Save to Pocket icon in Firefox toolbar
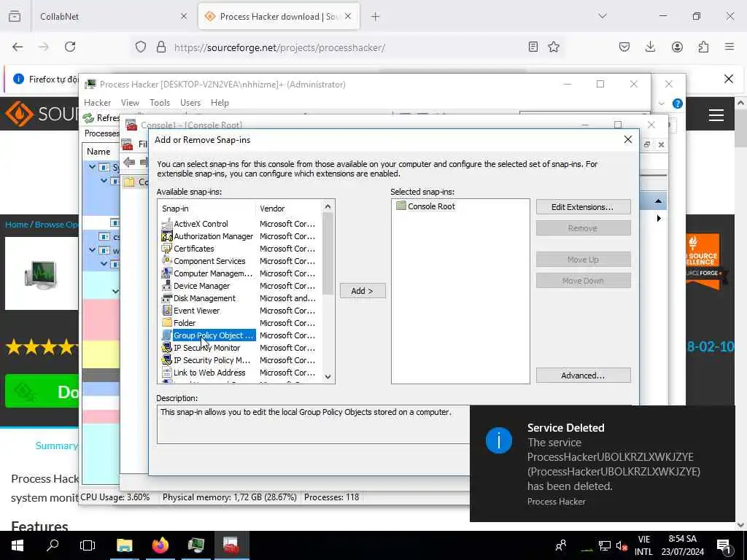This screenshot has width=747, height=560. [x=624, y=47]
